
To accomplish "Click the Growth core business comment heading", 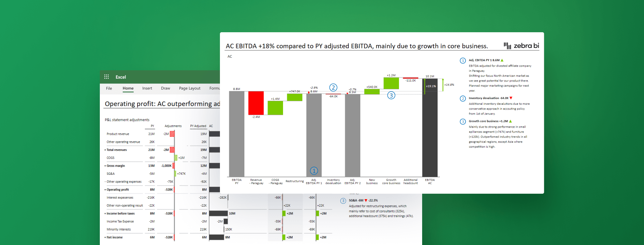I will pos(488,121).
